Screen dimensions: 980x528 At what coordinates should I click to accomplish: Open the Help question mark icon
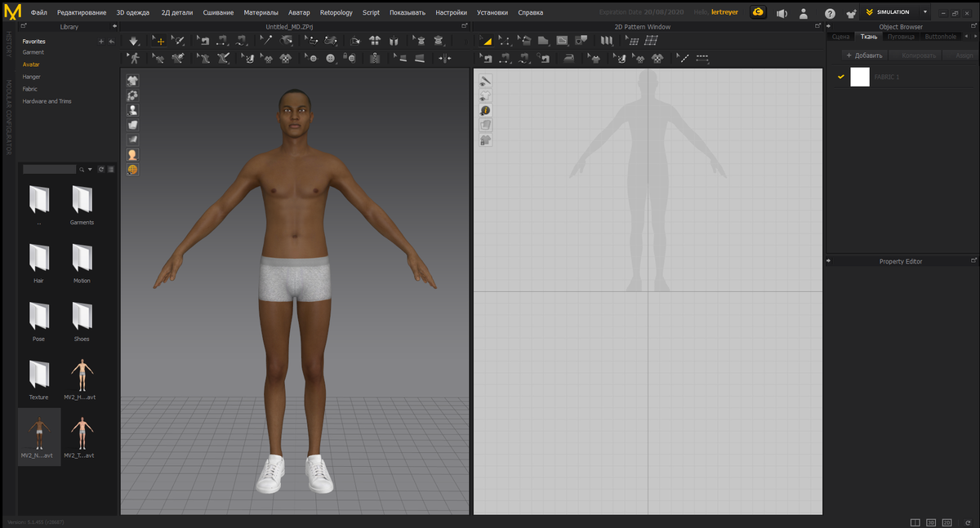(830, 13)
